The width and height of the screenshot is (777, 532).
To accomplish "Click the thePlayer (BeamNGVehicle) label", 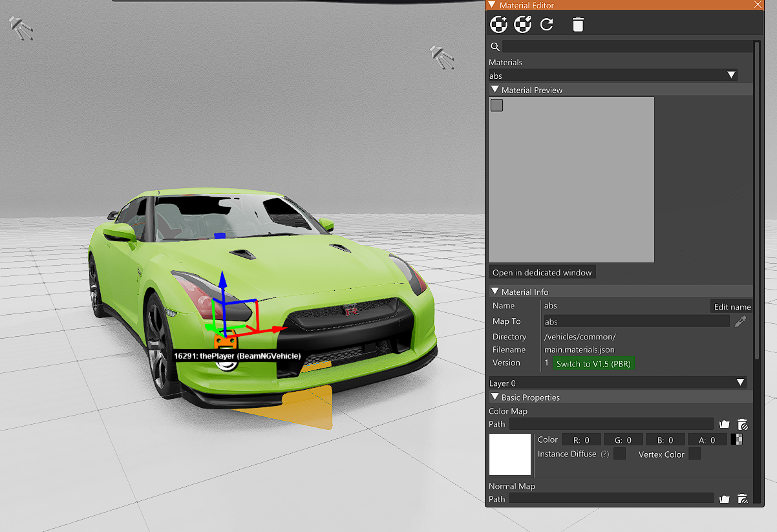I will point(237,356).
